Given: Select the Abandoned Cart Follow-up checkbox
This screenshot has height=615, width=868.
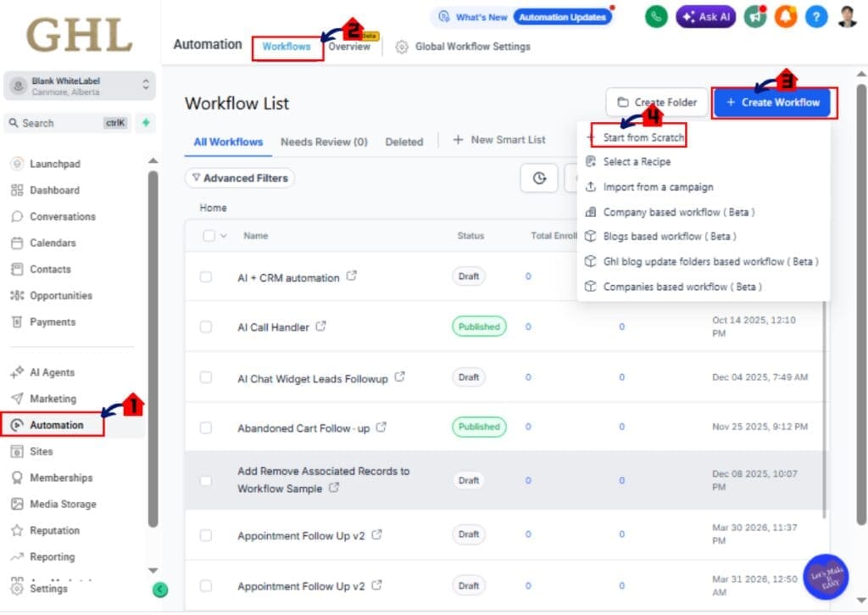Looking at the screenshot, I should tap(207, 428).
